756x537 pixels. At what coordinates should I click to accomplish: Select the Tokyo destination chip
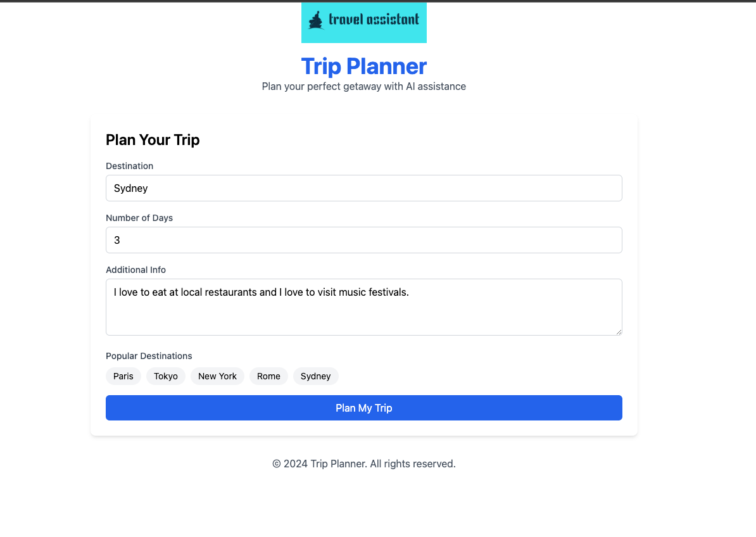pyautogui.click(x=166, y=376)
